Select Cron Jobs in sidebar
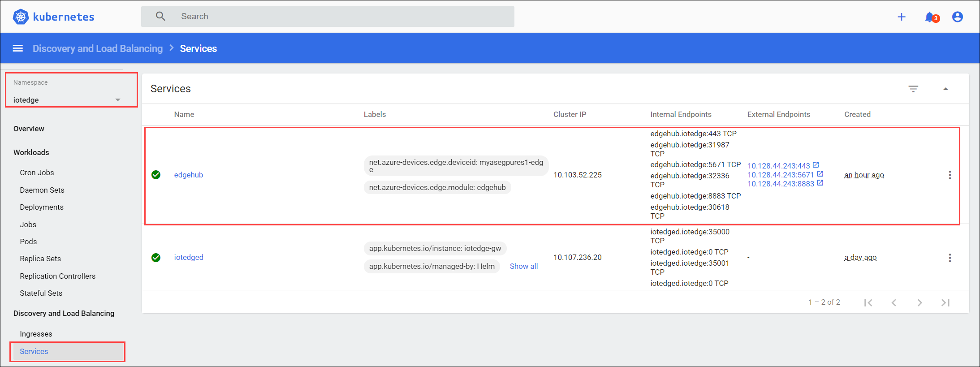Image resolution: width=980 pixels, height=367 pixels. [37, 173]
